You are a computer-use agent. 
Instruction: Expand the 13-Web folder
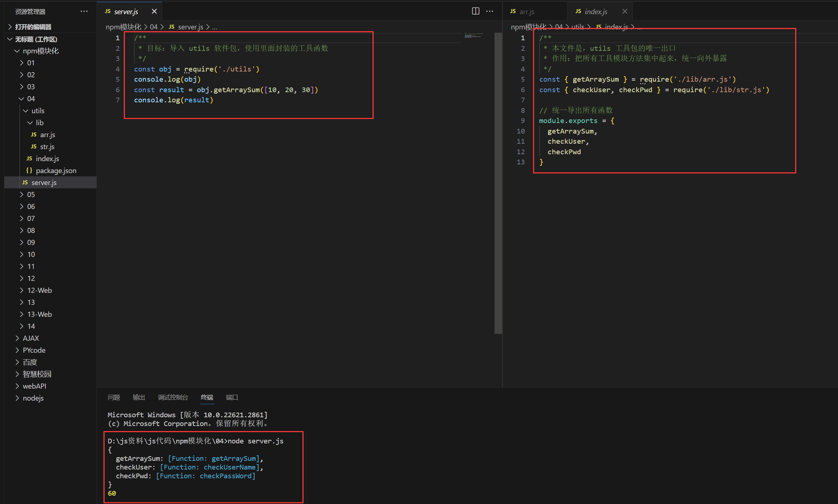pyautogui.click(x=50, y=314)
